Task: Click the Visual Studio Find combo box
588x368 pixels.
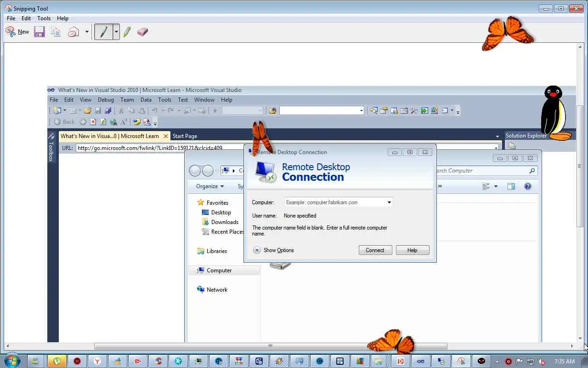Action: coord(322,110)
